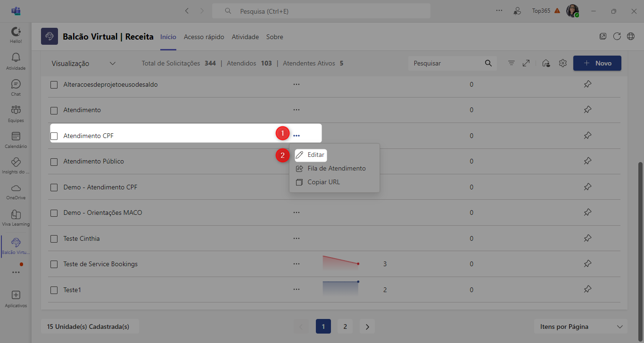The image size is (644, 343).
Task: Expand view with the diagonal arrows icon
Action: tap(526, 63)
